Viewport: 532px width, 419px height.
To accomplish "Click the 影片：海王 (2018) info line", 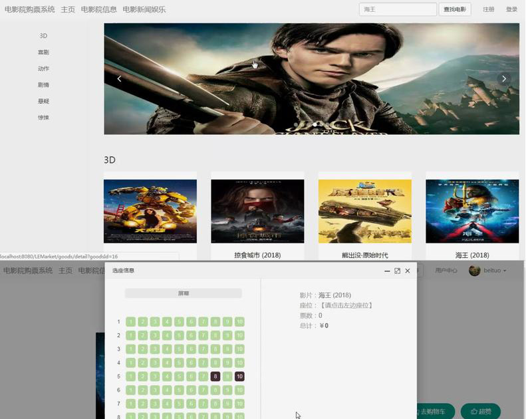I will [325, 295].
